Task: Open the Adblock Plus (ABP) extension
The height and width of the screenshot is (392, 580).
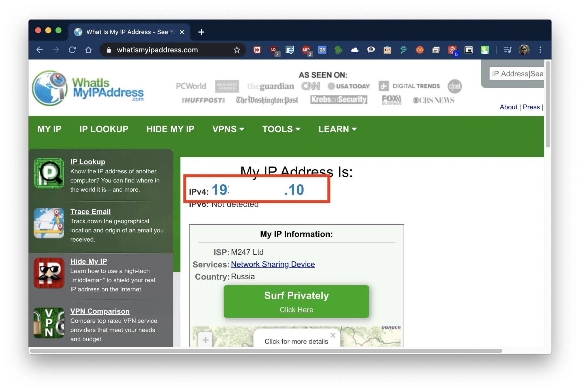Action: coord(306,50)
